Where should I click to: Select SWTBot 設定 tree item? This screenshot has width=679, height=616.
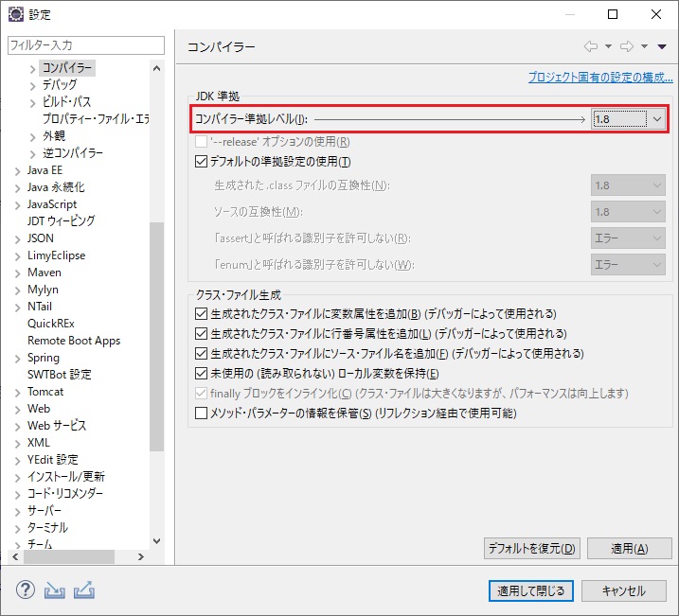(60, 374)
